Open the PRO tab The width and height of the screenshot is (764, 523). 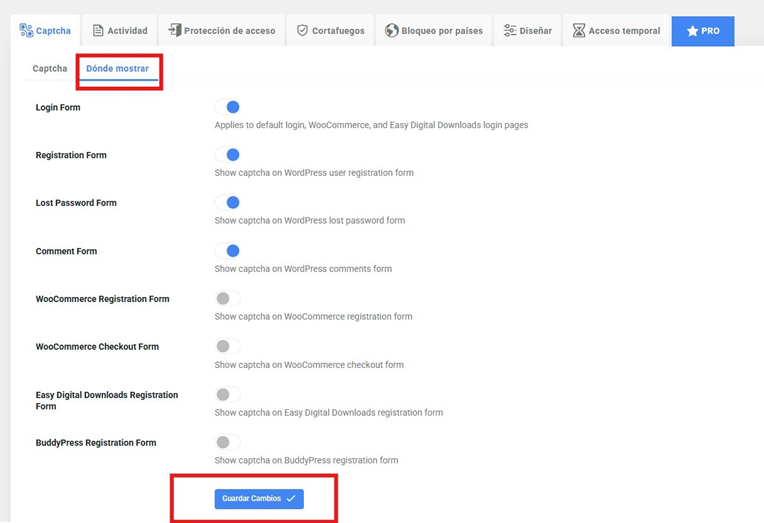[703, 31]
